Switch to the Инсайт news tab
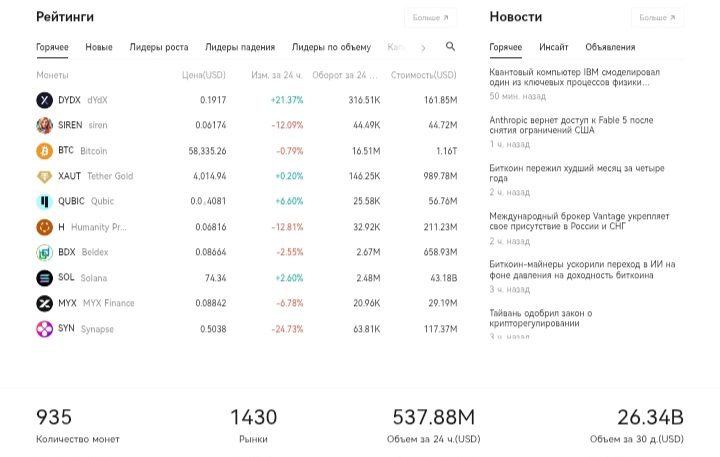 pos(554,47)
